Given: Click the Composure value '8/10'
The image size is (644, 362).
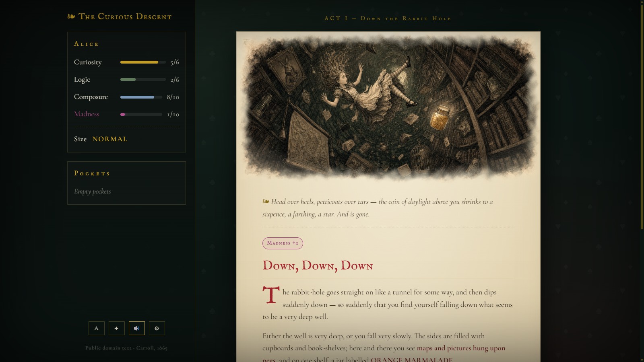Looking at the screenshot, I should [x=173, y=97].
